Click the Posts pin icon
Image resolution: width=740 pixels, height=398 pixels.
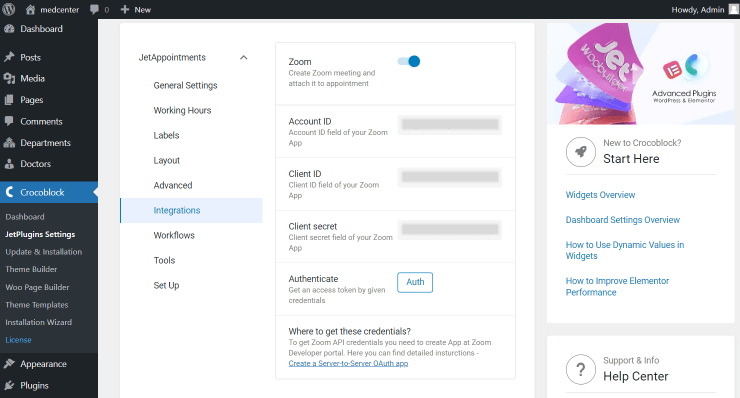9,57
